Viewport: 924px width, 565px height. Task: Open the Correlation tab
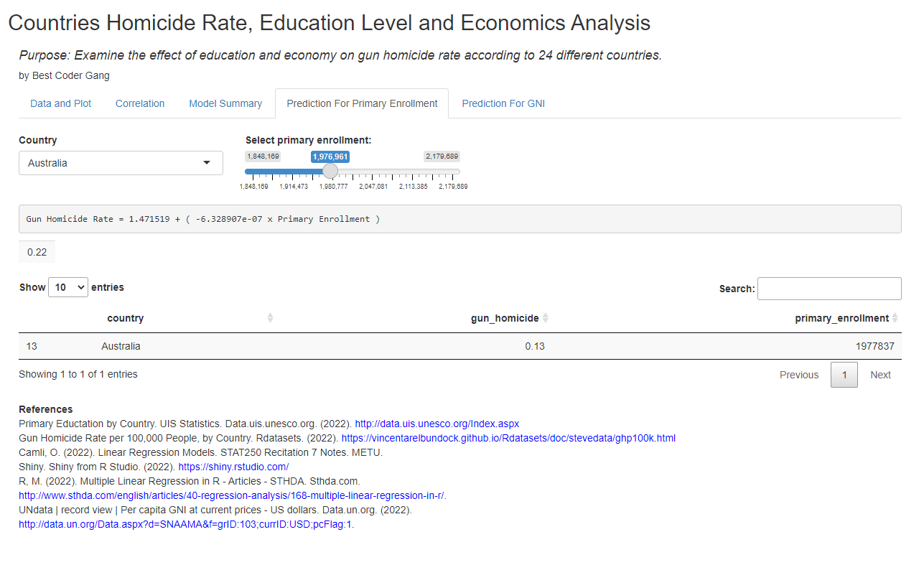coord(139,103)
